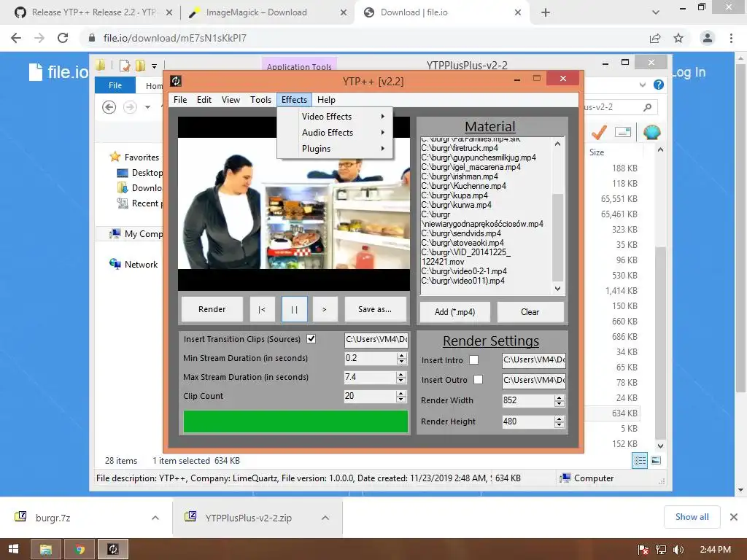Click the Min Stream Duration field
The image size is (747, 560).
pos(370,358)
